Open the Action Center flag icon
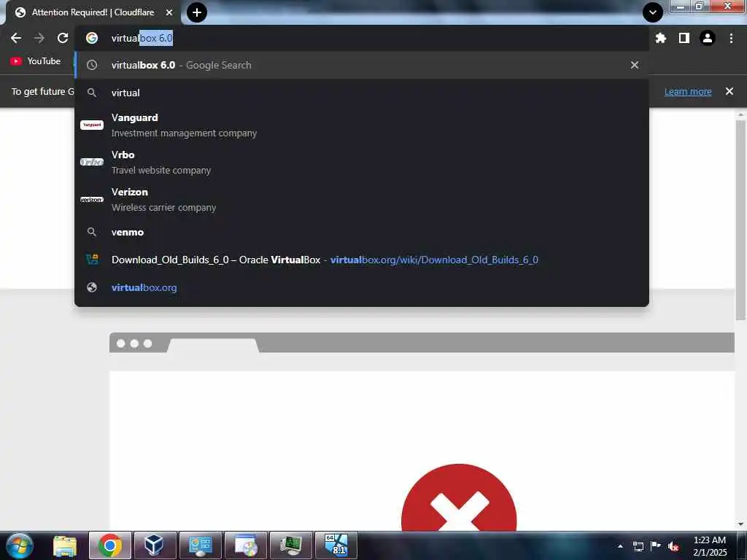Viewport: 747px width, 560px height. pyautogui.click(x=656, y=546)
